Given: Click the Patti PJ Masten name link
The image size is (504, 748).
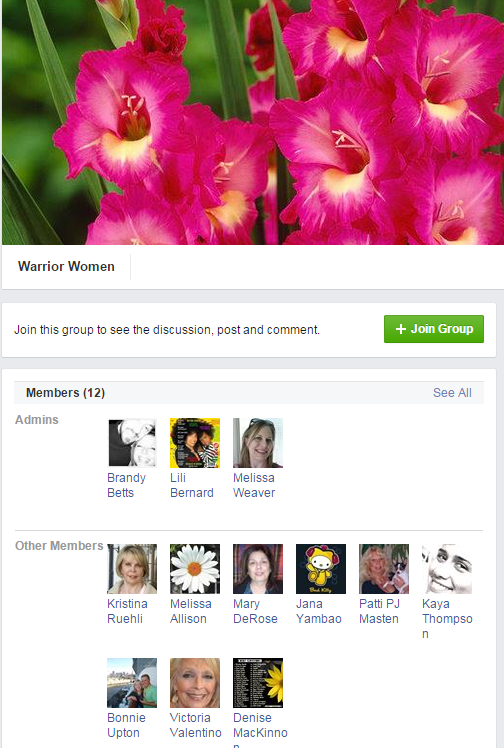Looking at the screenshot, I should pyautogui.click(x=380, y=611).
